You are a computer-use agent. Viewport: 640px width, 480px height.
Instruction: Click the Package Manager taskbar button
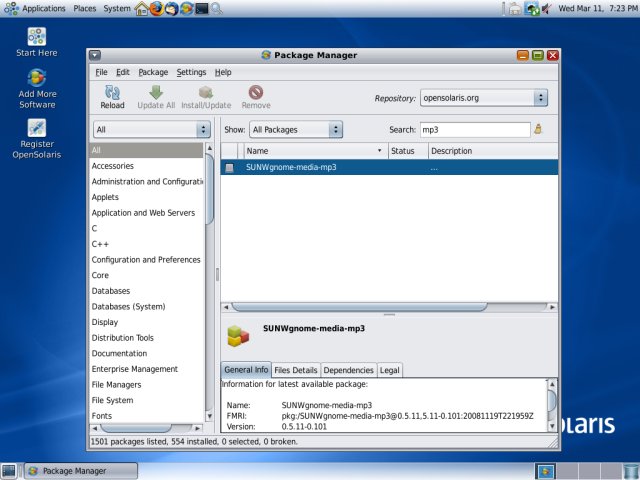coord(81,471)
